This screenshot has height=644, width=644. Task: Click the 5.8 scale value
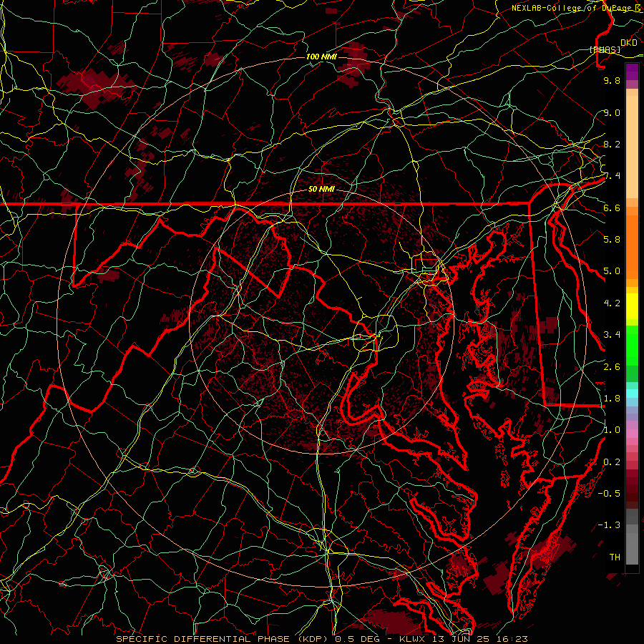pos(612,240)
